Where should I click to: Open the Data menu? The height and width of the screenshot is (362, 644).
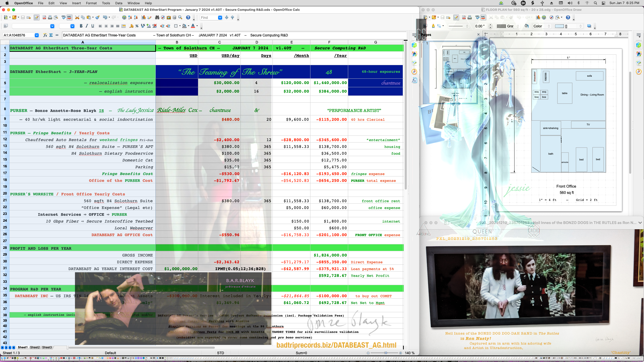[119, 3]
